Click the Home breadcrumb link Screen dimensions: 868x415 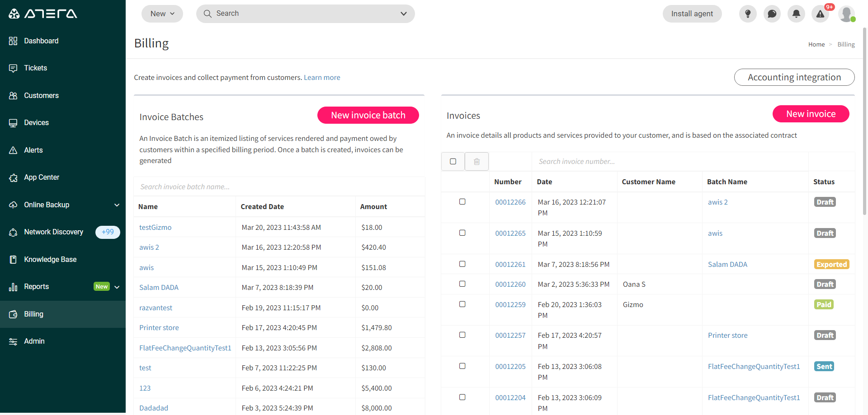click(816, 44)
